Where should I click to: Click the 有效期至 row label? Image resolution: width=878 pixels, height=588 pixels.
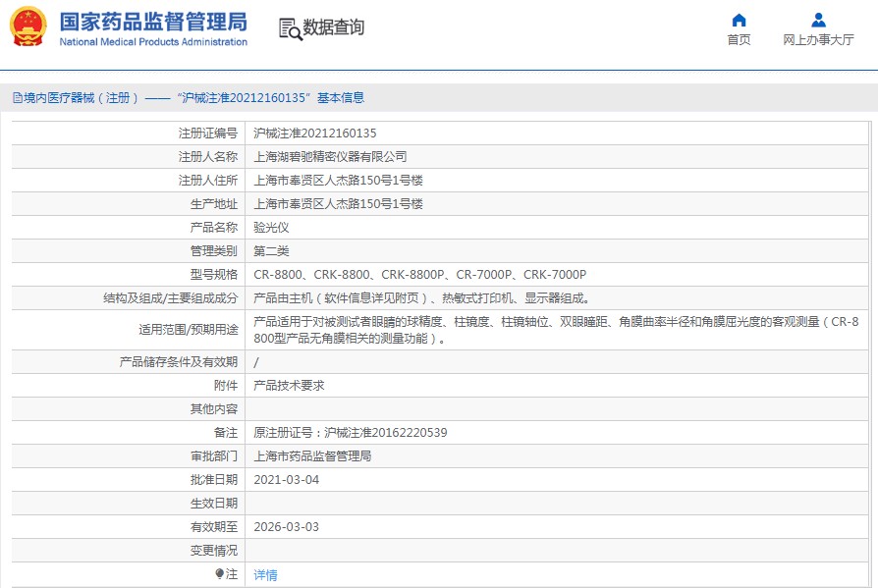pos(214,526)
